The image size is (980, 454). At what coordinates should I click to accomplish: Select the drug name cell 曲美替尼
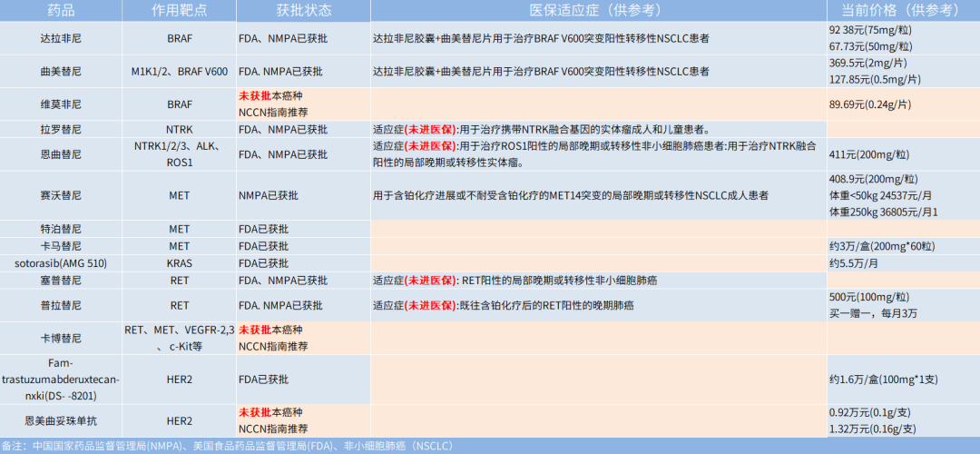click(61, 72)
